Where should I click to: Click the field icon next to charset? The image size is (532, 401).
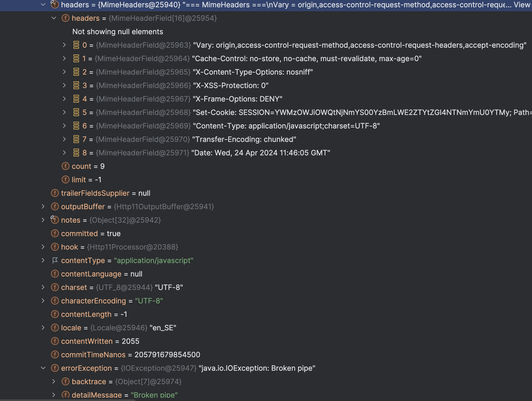pyautogui.click(x=55, y=287)
